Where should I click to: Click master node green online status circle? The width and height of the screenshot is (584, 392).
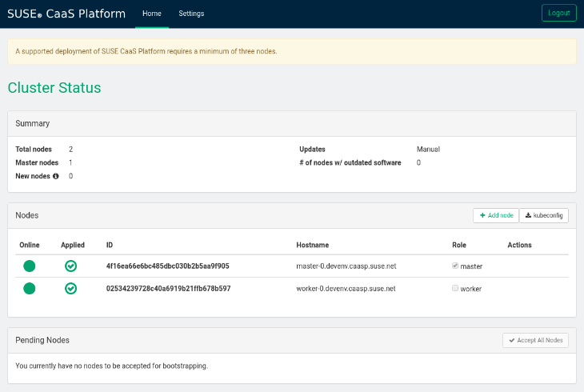click(x=30, y=266)
